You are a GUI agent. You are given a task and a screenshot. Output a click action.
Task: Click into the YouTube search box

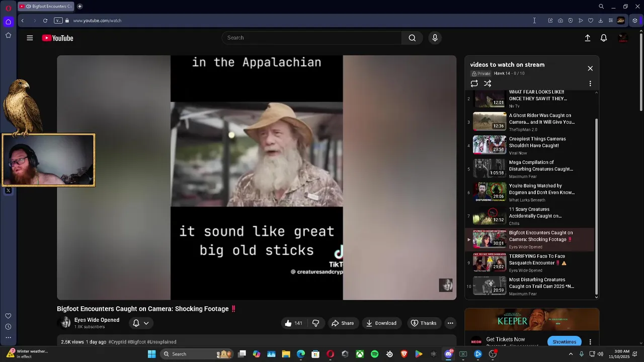(312, 38)
